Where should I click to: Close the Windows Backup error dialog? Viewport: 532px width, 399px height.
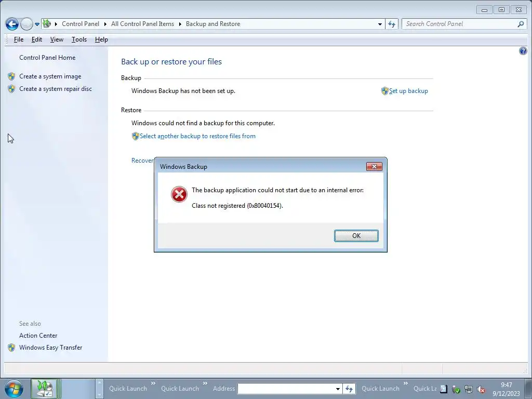tap(374, 166)
